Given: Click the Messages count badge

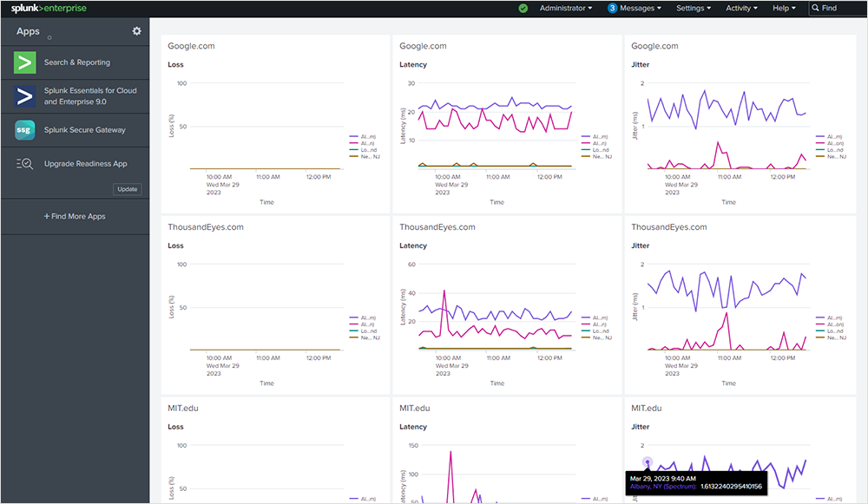Looking at the screenshot, I should (x=613, y=8).
